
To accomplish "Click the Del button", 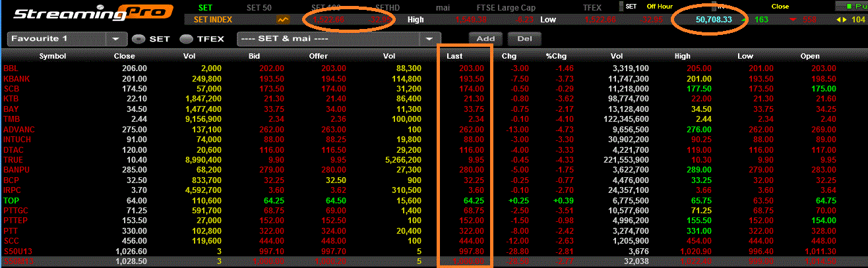I will click(x=524, y=38).
